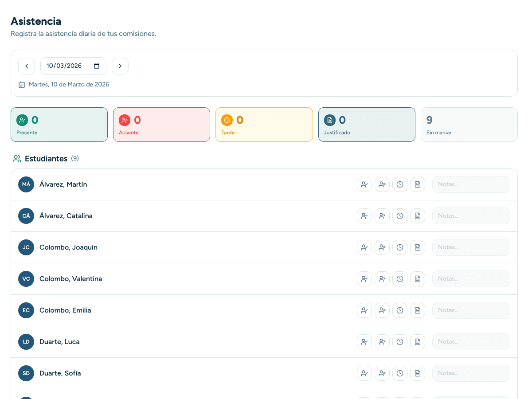Click the MÁ avatar of Álvarez, Martín
Screen dimensions: 532x399
pyautogui.click(x=26, y=184)
